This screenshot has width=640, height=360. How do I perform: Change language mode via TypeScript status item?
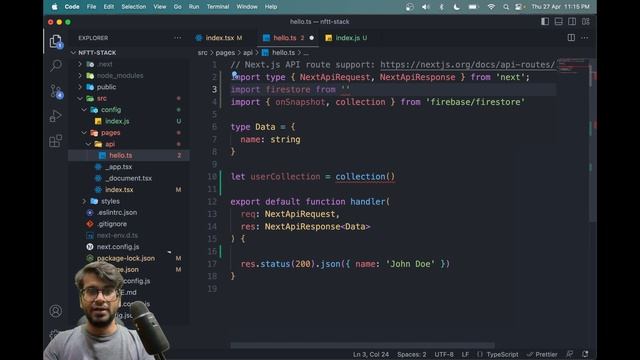(502, 354)
